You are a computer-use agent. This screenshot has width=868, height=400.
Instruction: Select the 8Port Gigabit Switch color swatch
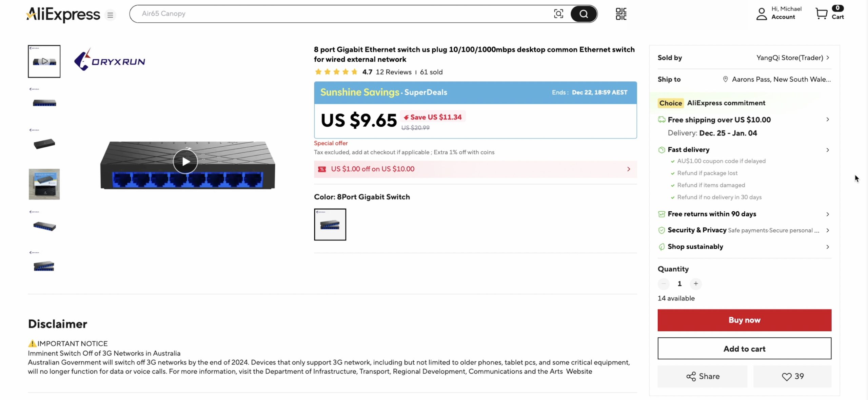330,225
